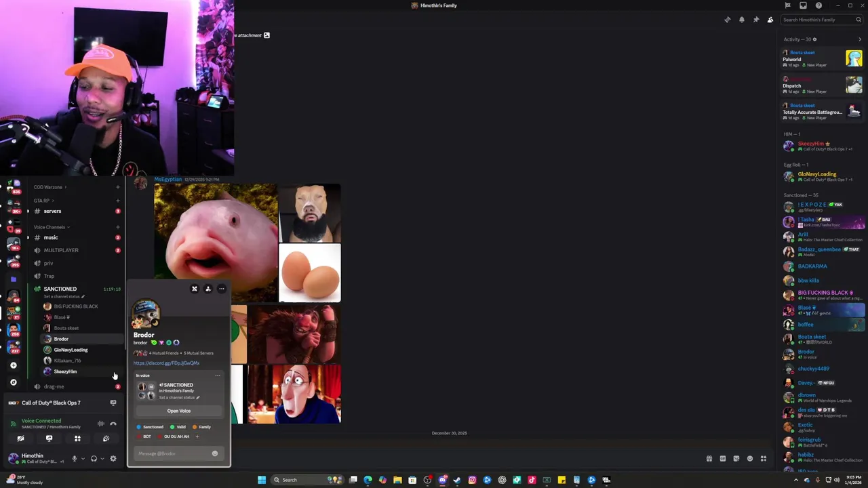Screen dimensions: 868x488
Task: Add channel to Voice Channels category
Action: [118, 227]
